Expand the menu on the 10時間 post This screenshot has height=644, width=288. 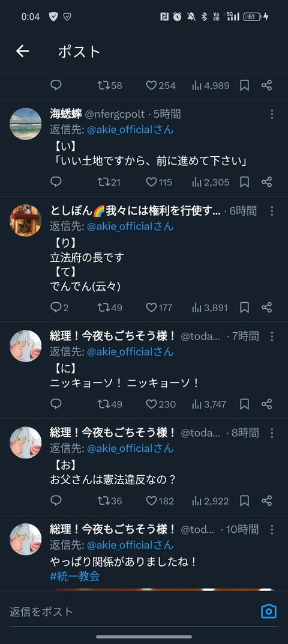(272, 530)
